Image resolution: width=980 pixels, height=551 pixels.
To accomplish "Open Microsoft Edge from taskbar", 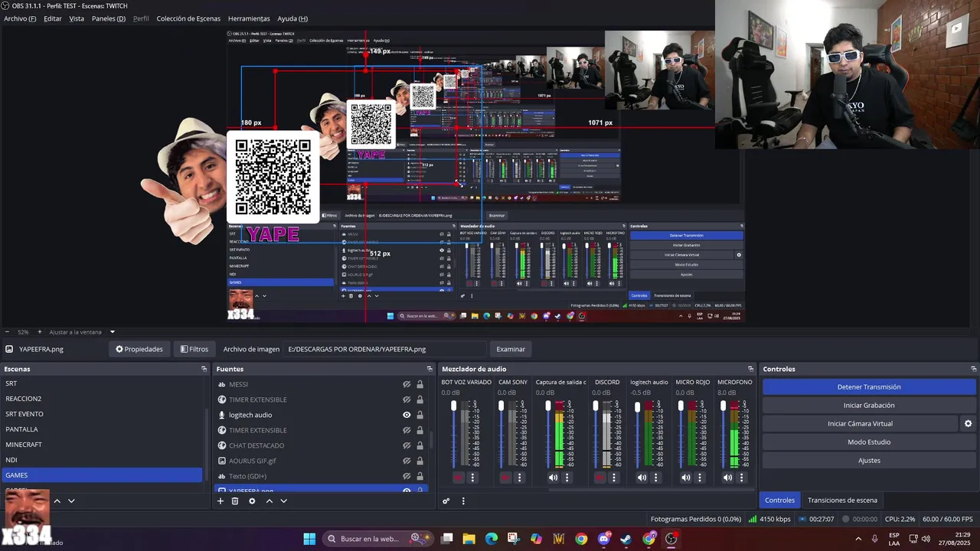I will 491,539.
